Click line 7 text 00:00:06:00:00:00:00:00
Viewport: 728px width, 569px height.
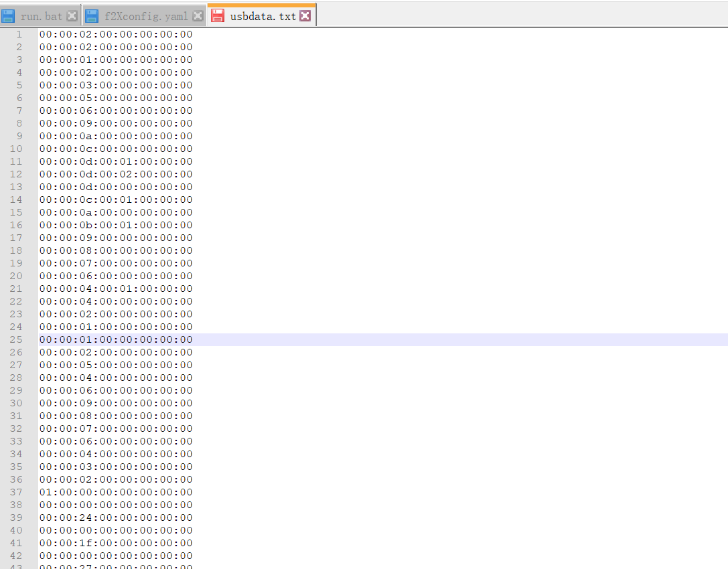coord(116,111)
